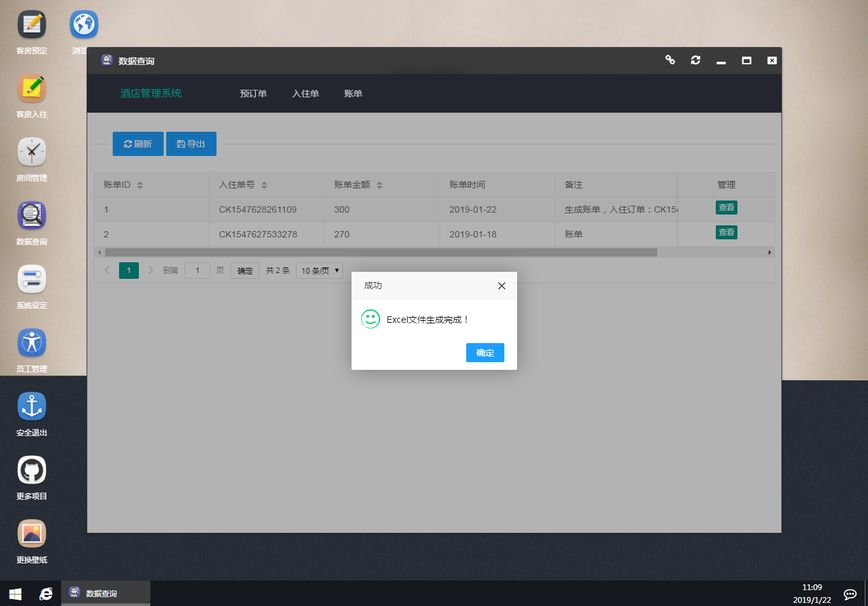Switch to the 账单 tab

tap(353, 94)
